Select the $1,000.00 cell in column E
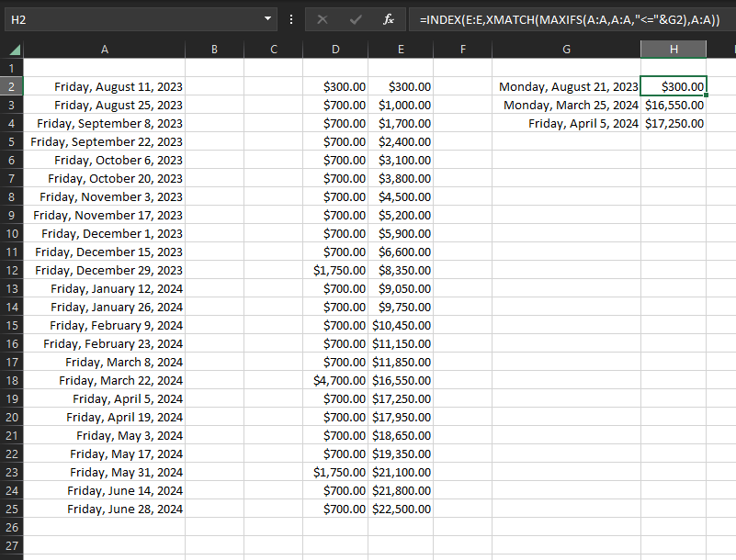This screenshot has height=560, width=736. [401, 105]
